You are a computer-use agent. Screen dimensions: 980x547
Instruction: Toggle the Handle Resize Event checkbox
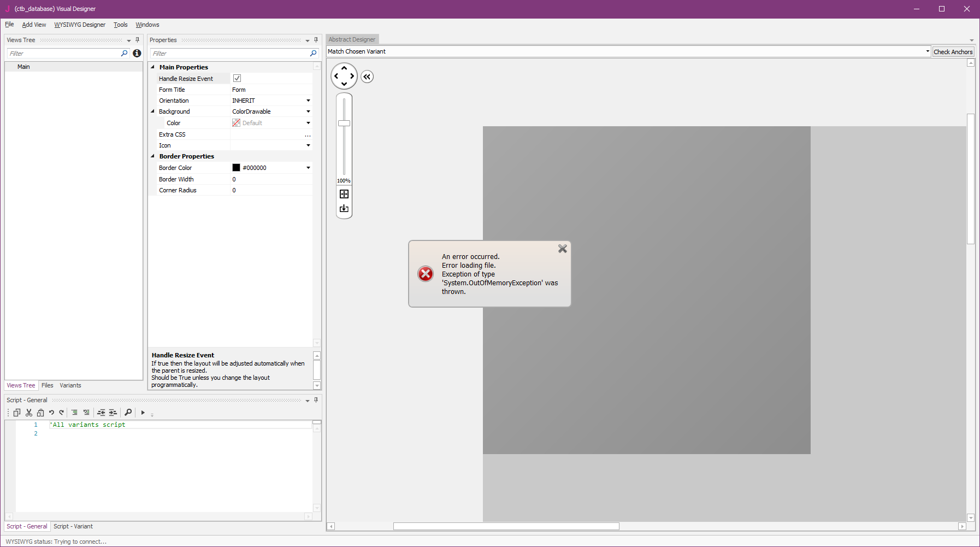click(x=237, y=78)
